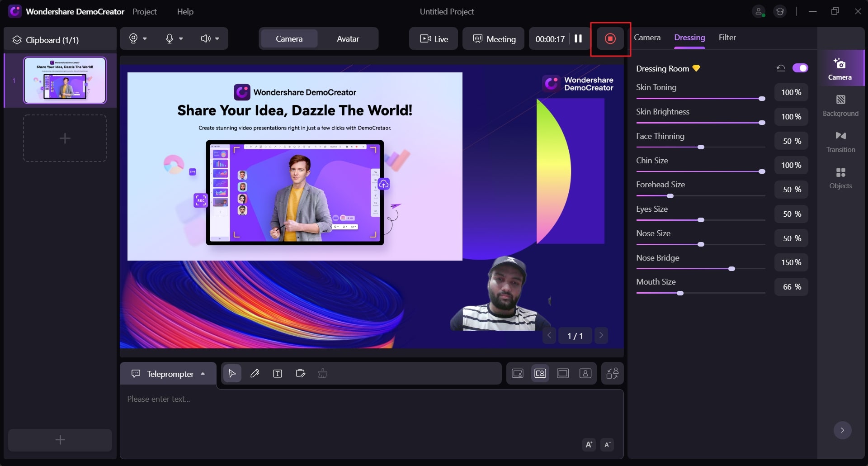This screenshot has width=868, height=466.
Task: Reset Dressing Room settings with undo arrow
Action: [x=781, y=68]
